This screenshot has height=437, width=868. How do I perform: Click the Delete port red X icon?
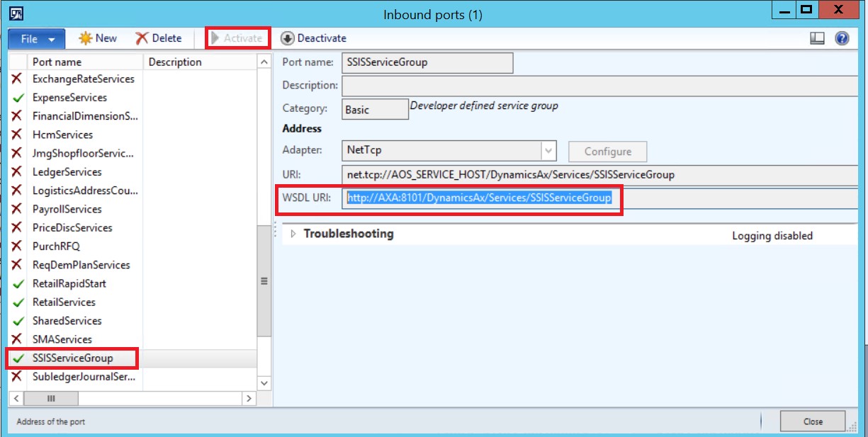coord(142,38)
